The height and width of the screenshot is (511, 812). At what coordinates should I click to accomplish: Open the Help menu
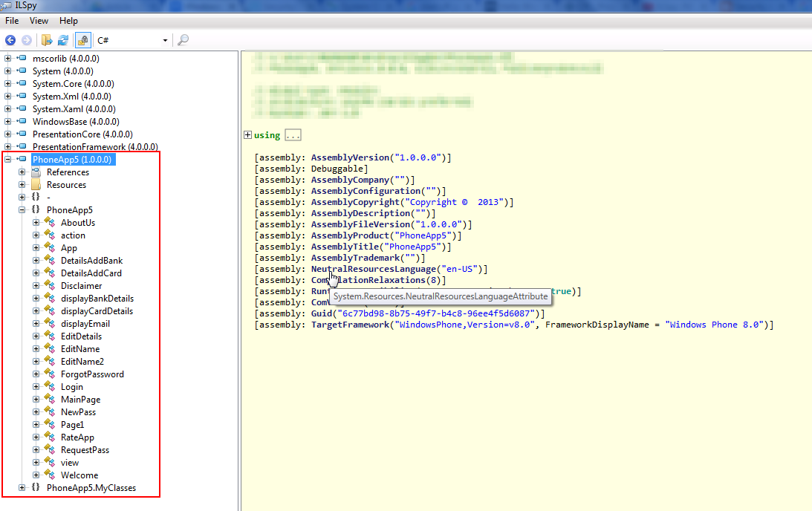(x=68, y=21)
